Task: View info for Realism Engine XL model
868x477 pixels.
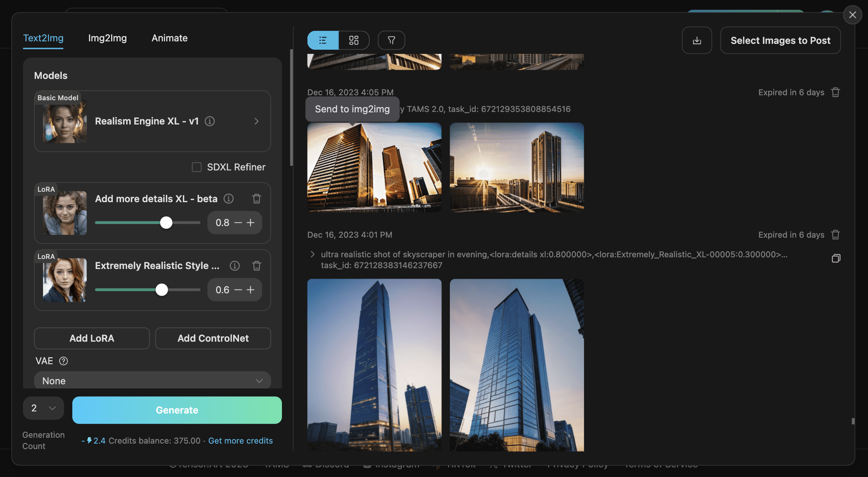Action: pos(210,121)
